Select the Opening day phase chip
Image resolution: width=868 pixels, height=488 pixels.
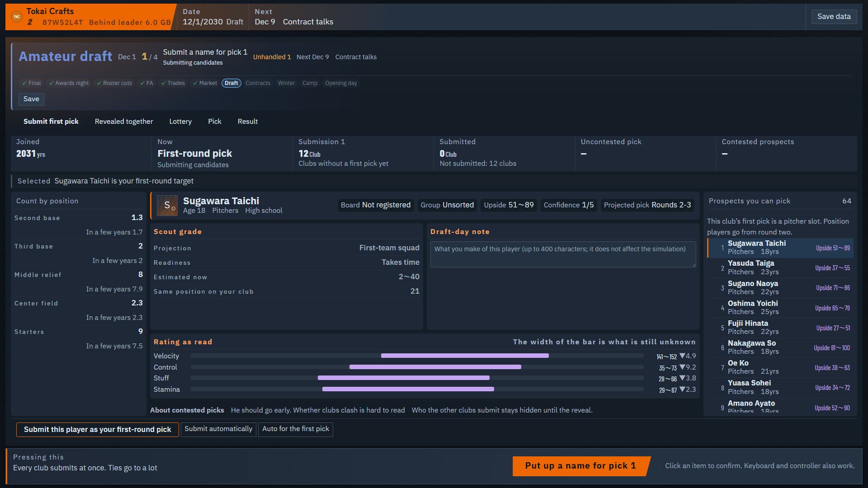pos(341,83)
